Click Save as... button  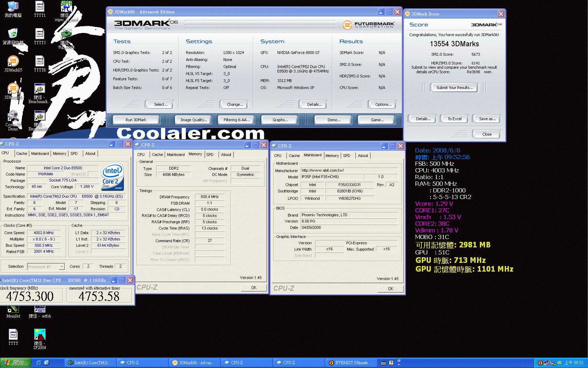click(x=487, y=119)
